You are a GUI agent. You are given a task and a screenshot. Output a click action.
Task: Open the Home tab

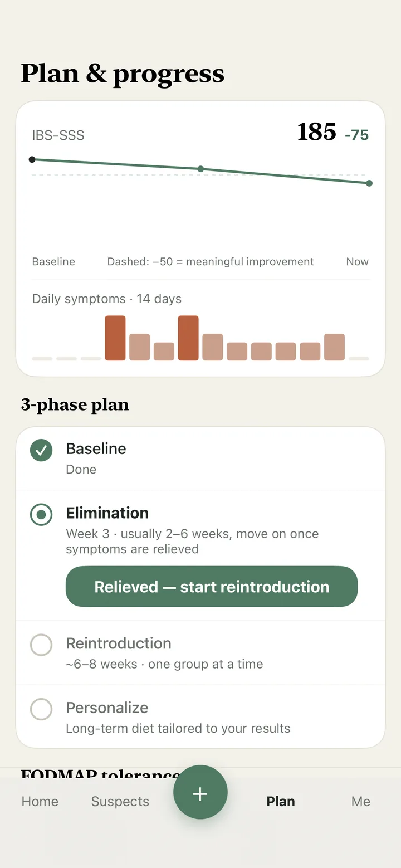40,801
